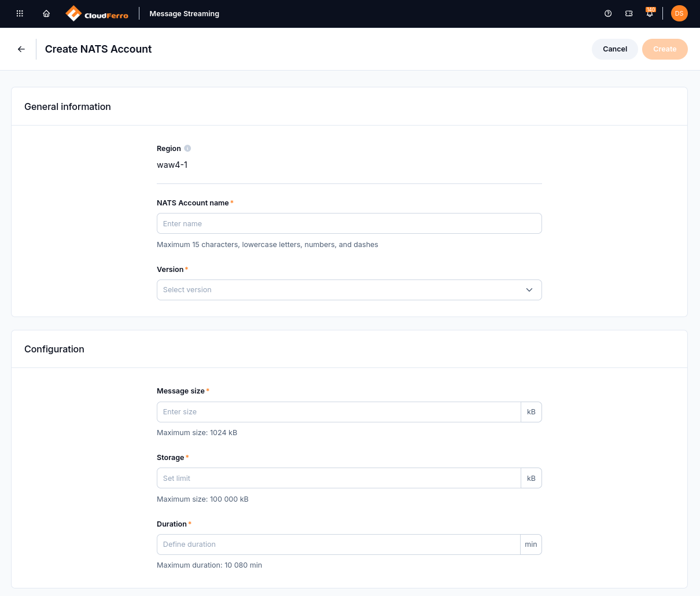Focus the Message size input field
The width and height of the screenshot is (700, 596).
pyautogui.click(x=339, y=412)
